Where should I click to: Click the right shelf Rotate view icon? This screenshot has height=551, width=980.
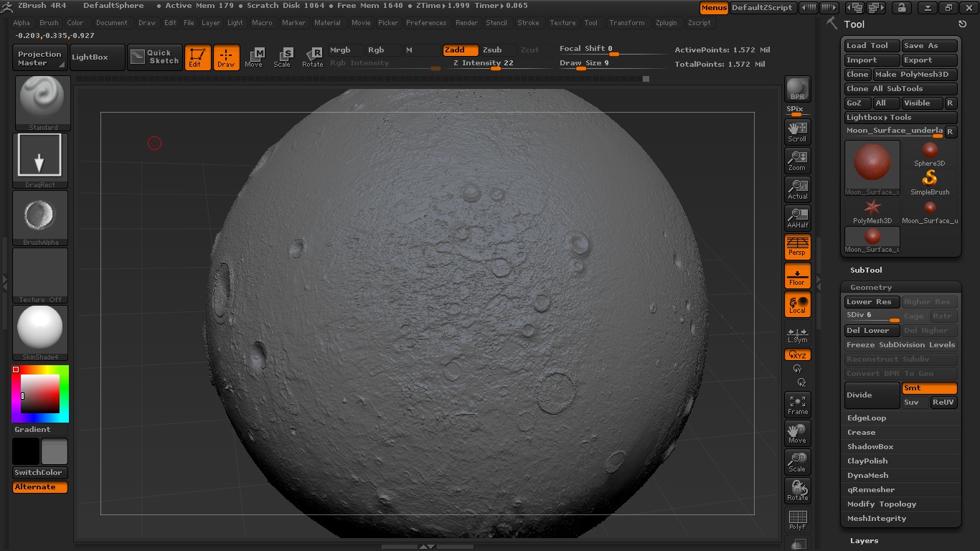point(797,490)
